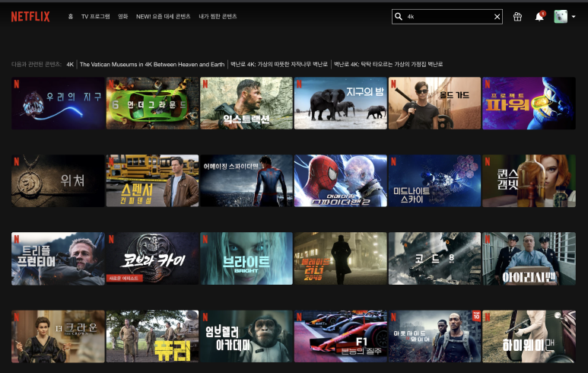
Task: Open 코드 8 thumbnail
Action: [434, 259]
